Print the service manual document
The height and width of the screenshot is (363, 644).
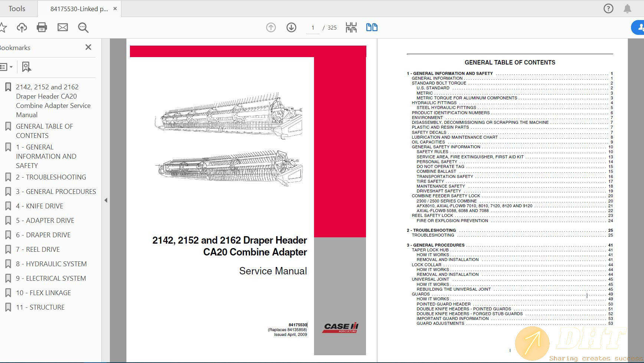[x=42, y=27]
